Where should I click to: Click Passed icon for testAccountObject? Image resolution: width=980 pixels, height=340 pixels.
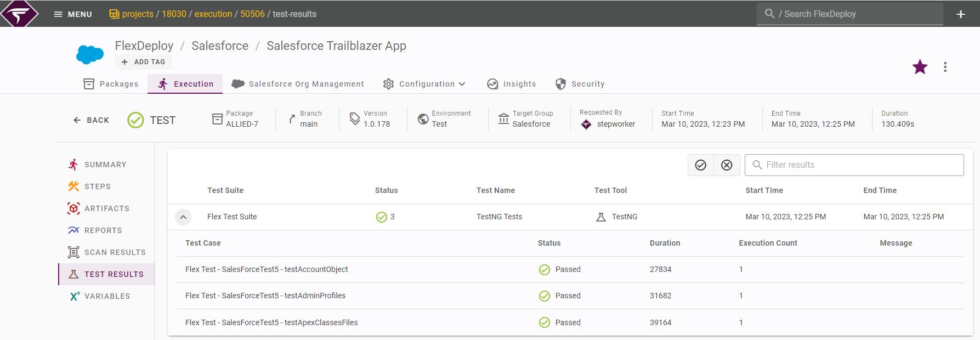tap(544, 270)
